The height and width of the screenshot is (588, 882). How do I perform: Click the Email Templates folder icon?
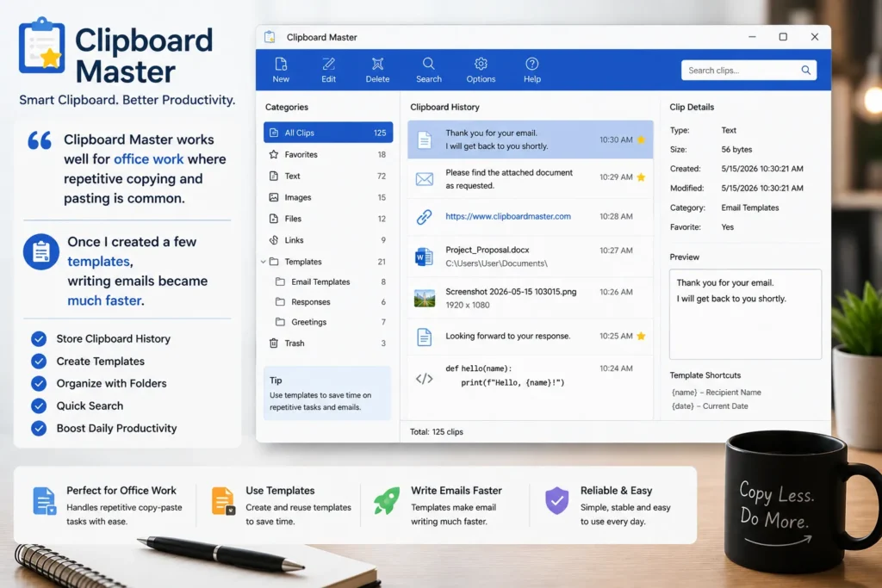(x=280, y=282)
